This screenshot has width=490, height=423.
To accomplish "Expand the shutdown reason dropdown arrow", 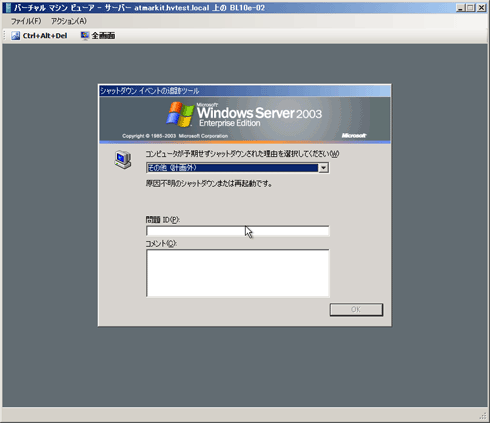I will click(323, 168).
